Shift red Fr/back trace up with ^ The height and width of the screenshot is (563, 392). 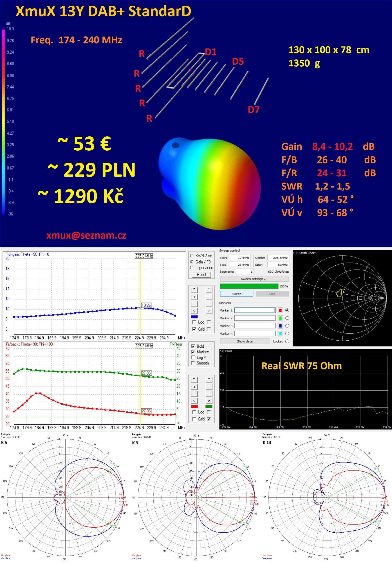click(x=194, y=380)
